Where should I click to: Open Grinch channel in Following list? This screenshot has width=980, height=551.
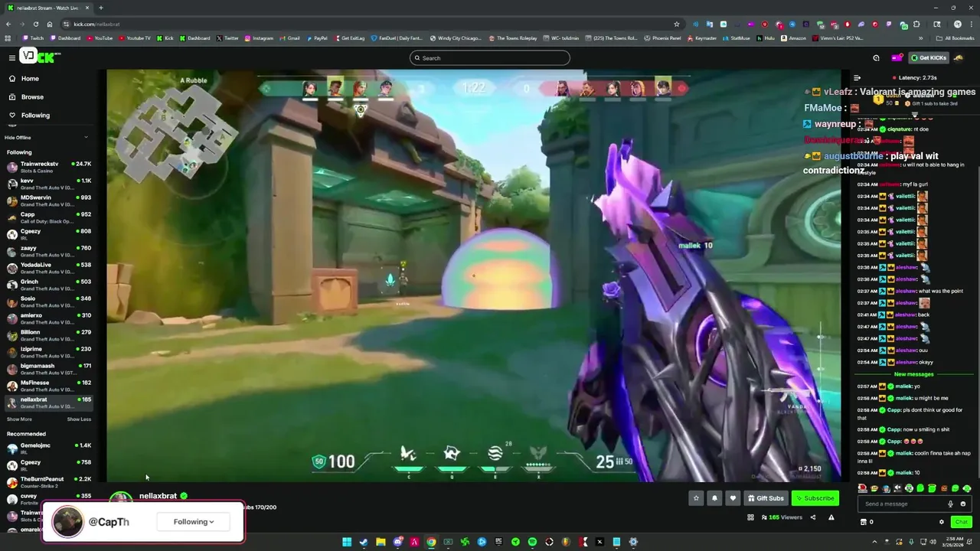click(x=49, y=285)
